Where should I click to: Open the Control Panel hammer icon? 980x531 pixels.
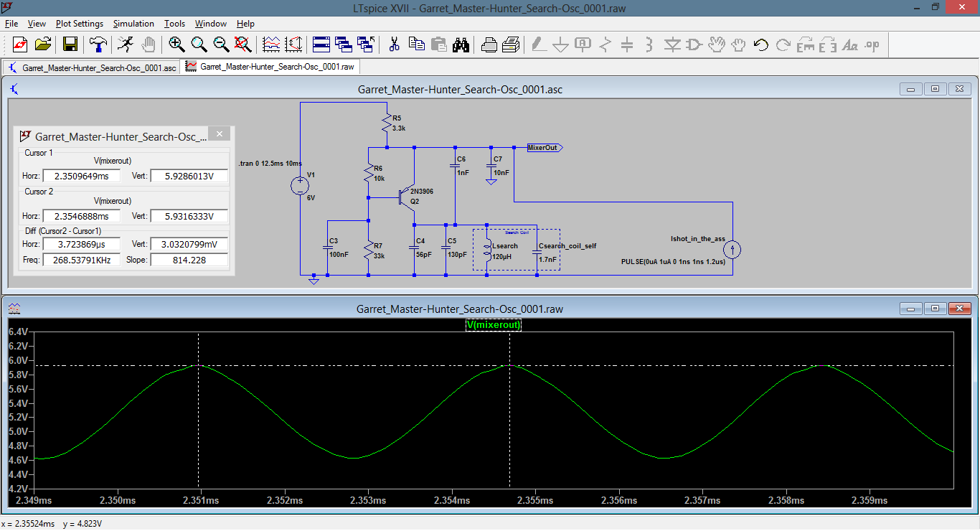tap(98, 44)
